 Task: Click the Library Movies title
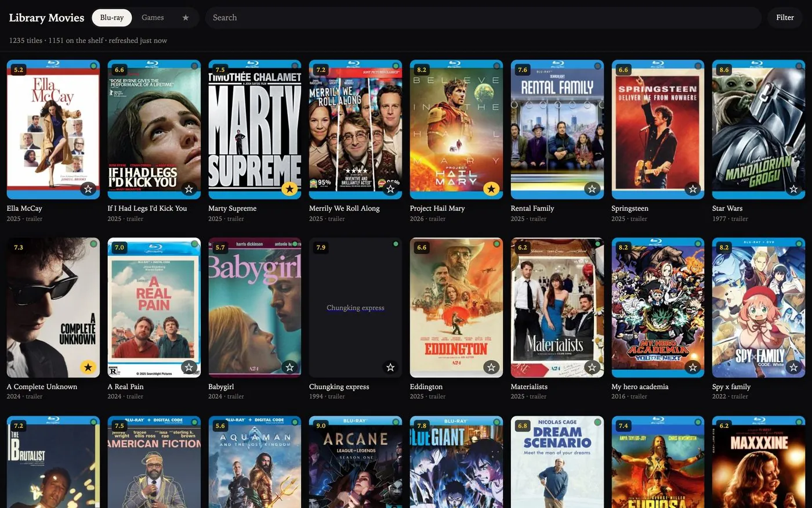click(46, 17)
